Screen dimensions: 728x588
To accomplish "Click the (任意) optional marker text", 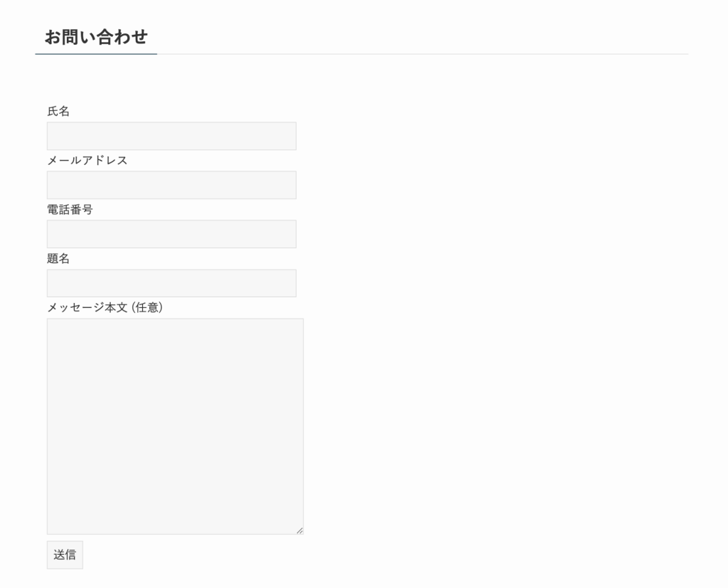I will click(147, 308).
